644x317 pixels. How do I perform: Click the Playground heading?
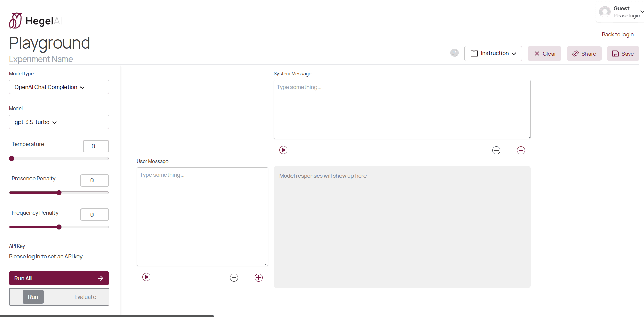click(49, 43)
